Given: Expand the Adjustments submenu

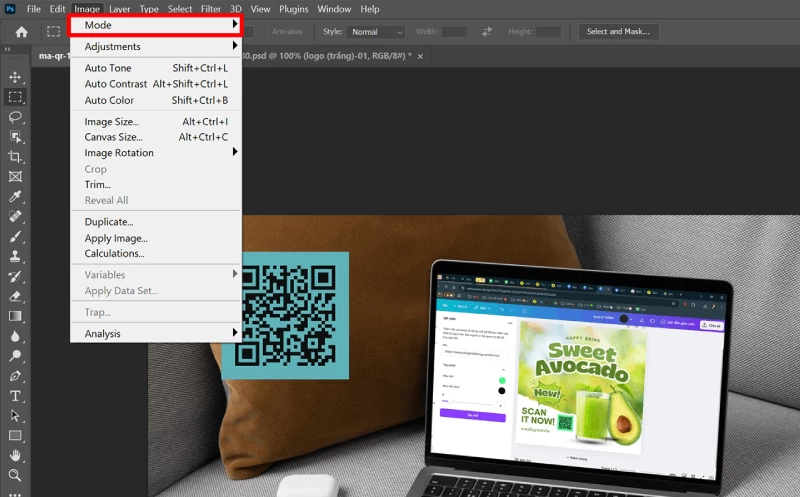Looking at the screenshot, I should (x=156, y=46).
